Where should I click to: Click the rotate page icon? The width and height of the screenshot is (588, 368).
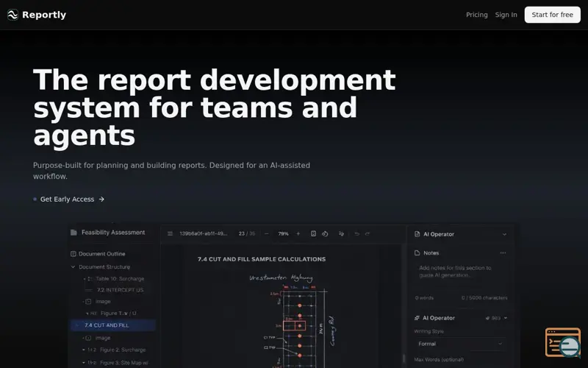click(x=325, y=233)
